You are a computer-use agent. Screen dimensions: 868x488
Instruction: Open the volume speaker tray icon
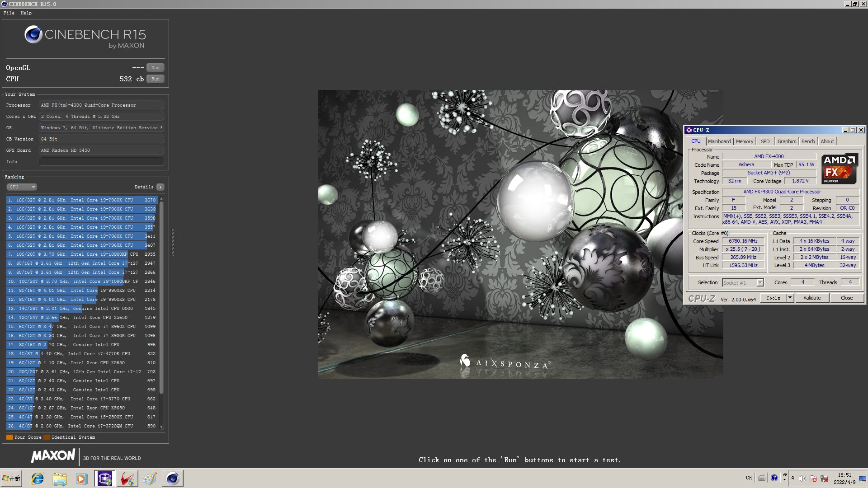tap(802, 479)
